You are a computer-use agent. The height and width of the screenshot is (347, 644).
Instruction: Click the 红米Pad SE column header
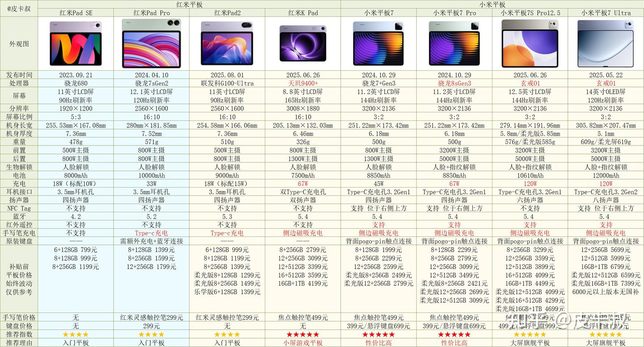pyautogui.click(x=76, y=13)
